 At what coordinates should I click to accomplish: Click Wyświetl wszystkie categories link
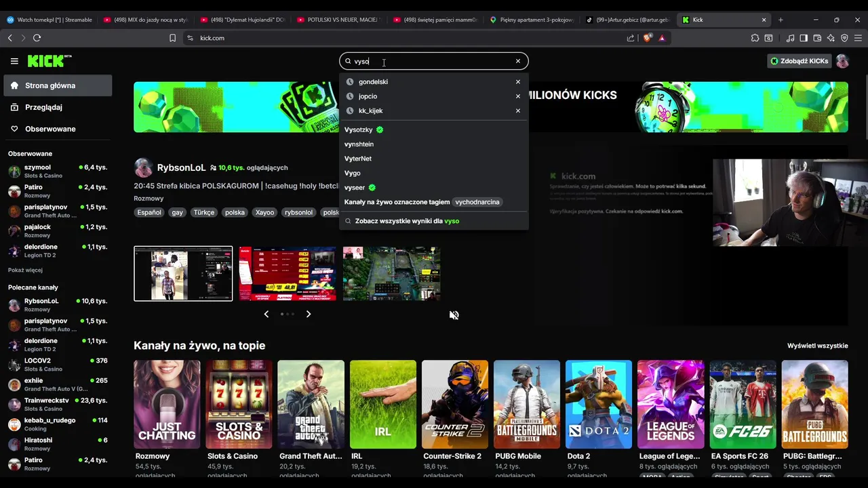pos(817,346)
